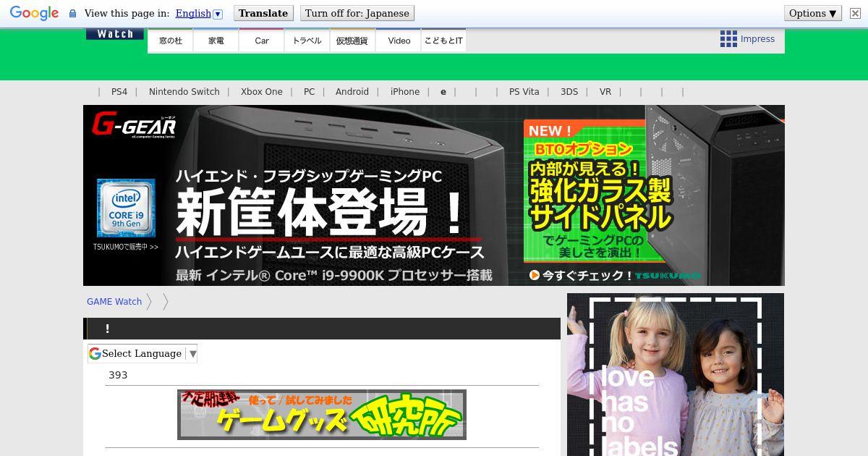This screenshot has width=868, height=456.
Task: Click the Impress grid icon
Action: coord(728,39)
